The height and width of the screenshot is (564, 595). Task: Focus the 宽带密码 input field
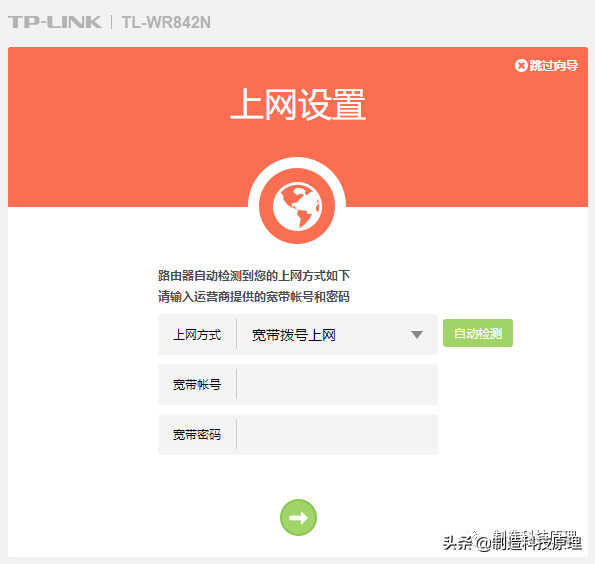[337, 434]
